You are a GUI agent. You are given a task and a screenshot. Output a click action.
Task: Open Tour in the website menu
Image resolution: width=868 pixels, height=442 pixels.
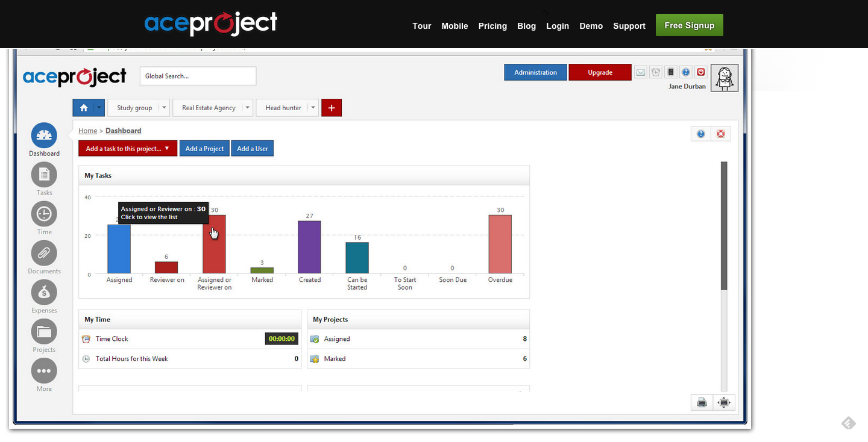click(x=422, y=26)
